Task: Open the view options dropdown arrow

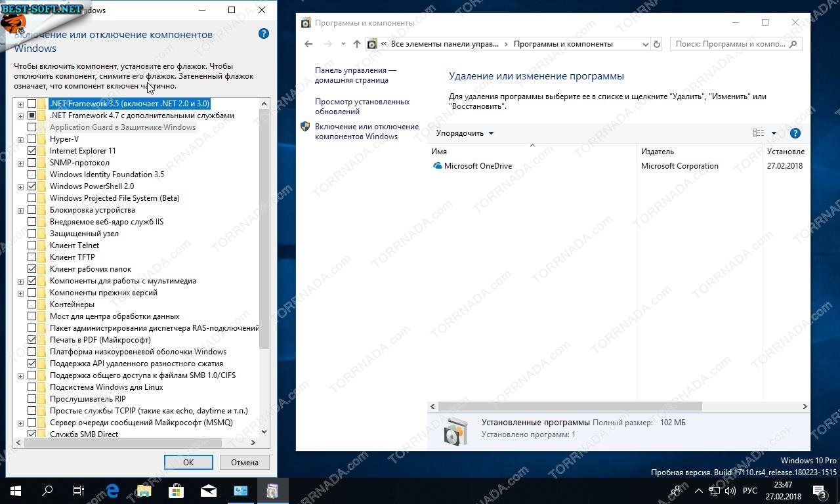Action: pos(774,133)
